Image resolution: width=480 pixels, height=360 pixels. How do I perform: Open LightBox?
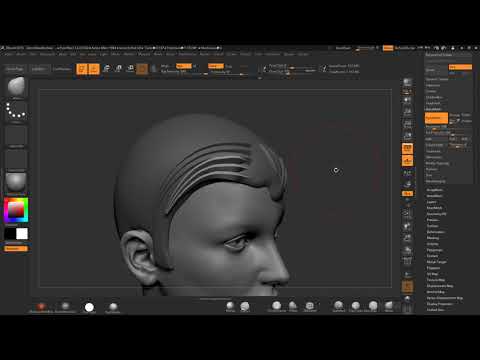(38, 69)
